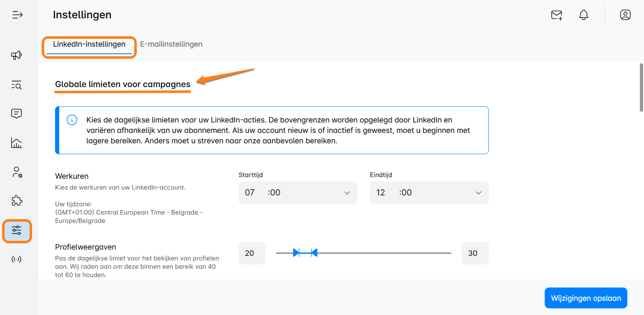Screen dimensions: 644x315
Task: Open the campaigns megaphone icon
Action: pos(17,55)
